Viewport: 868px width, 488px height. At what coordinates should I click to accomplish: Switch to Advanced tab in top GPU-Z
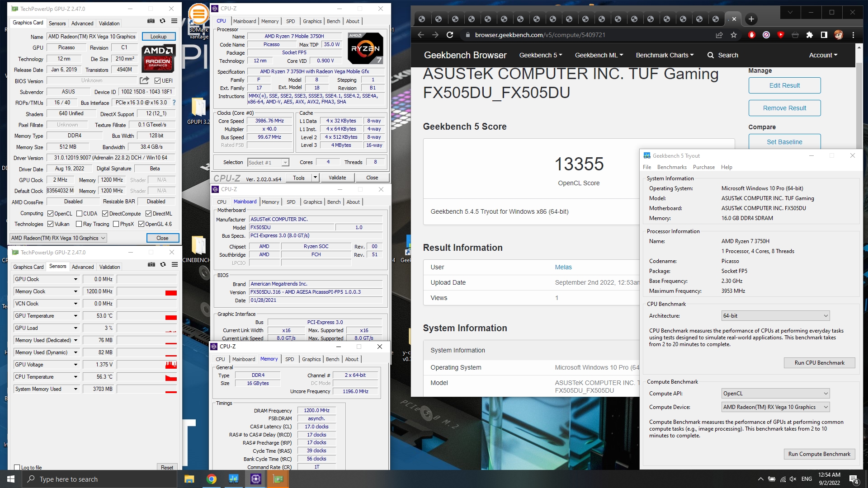[82, 23]
